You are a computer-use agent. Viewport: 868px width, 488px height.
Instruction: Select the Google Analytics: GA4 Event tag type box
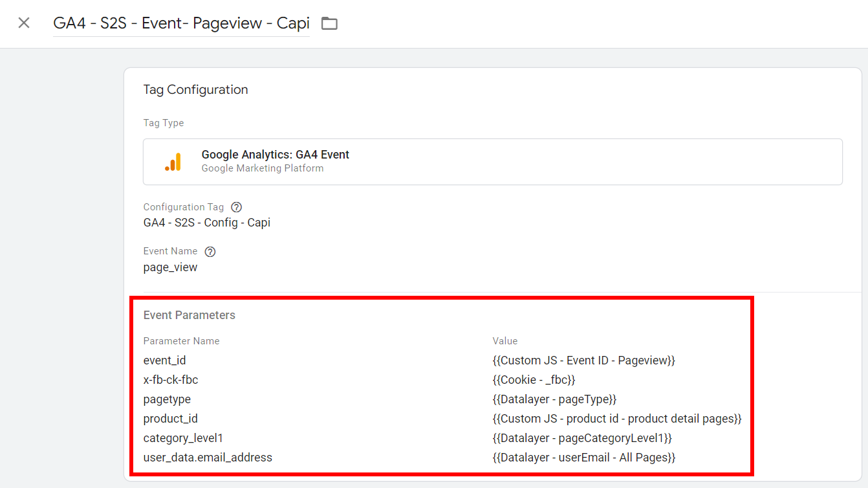(493, 162)
